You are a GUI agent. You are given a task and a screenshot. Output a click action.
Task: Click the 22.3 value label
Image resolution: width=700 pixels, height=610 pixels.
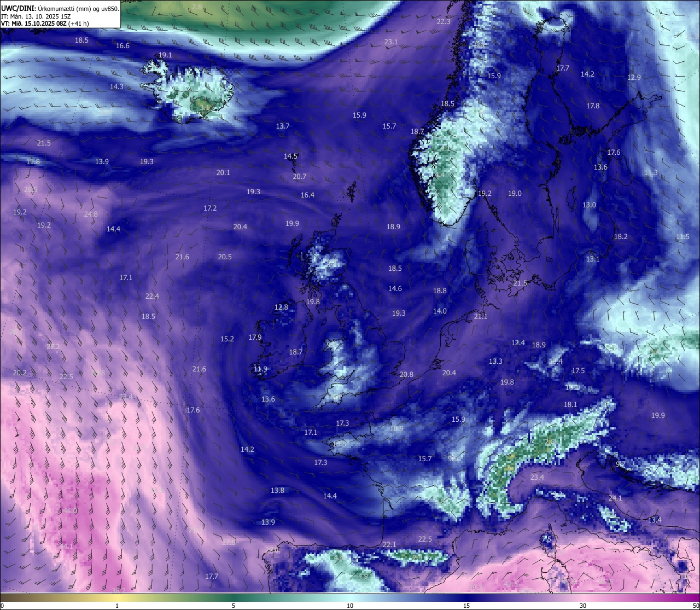[444, 22]
